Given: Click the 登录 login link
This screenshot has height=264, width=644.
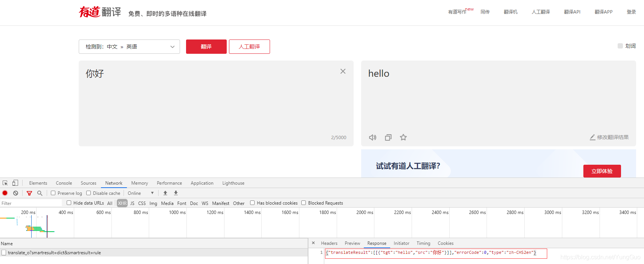Looking at the screenshot, I should (631, 12).
